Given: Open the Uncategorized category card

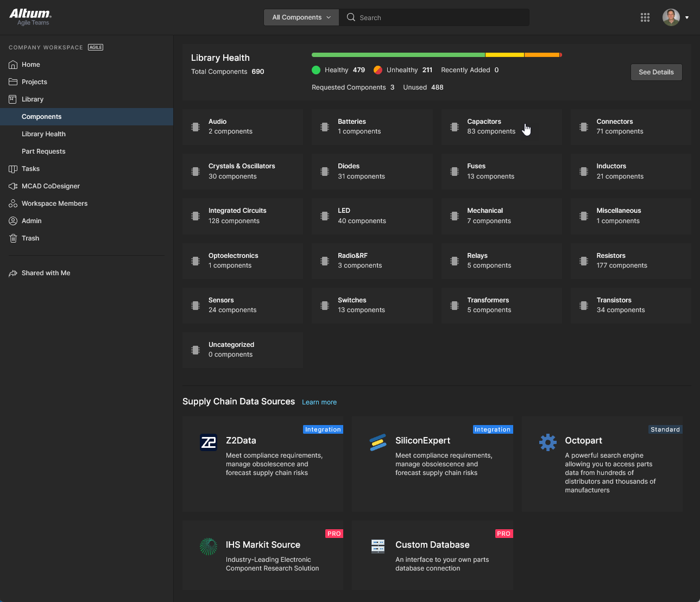Looking at the screenshot, I should (x=243, y=350).
